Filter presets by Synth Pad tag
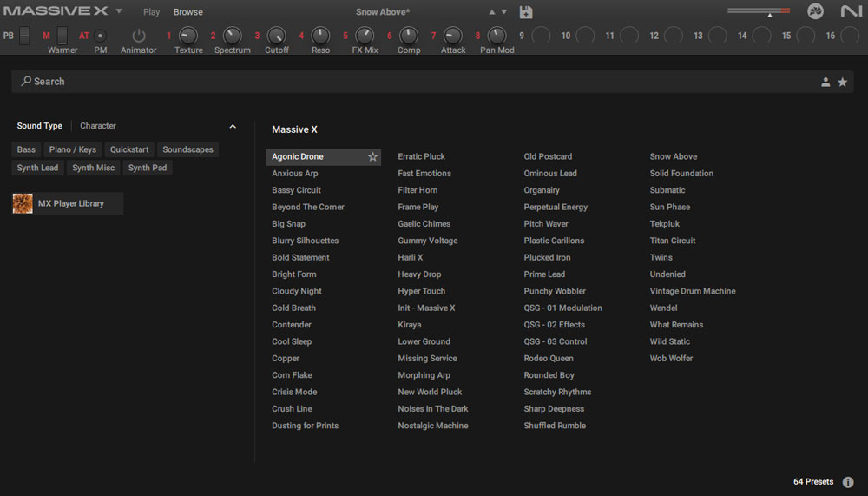This screenshot has width=868, height=496. point(148,168)
